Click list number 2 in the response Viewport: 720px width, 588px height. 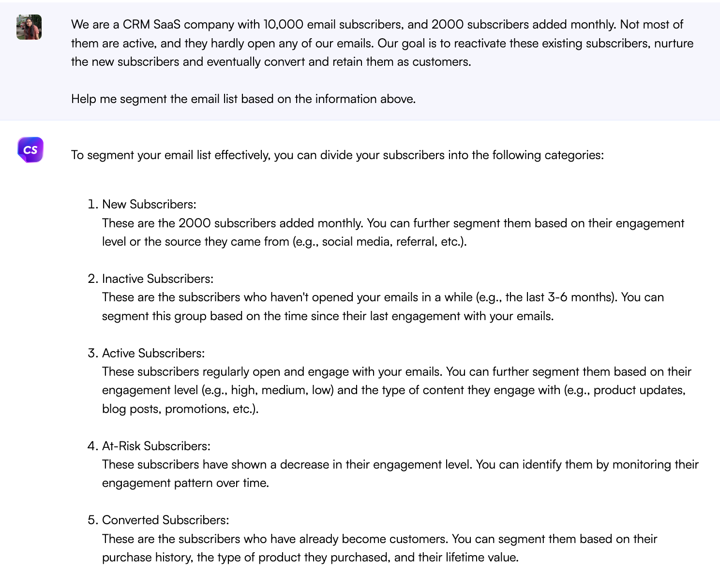[x=93, y=279]
